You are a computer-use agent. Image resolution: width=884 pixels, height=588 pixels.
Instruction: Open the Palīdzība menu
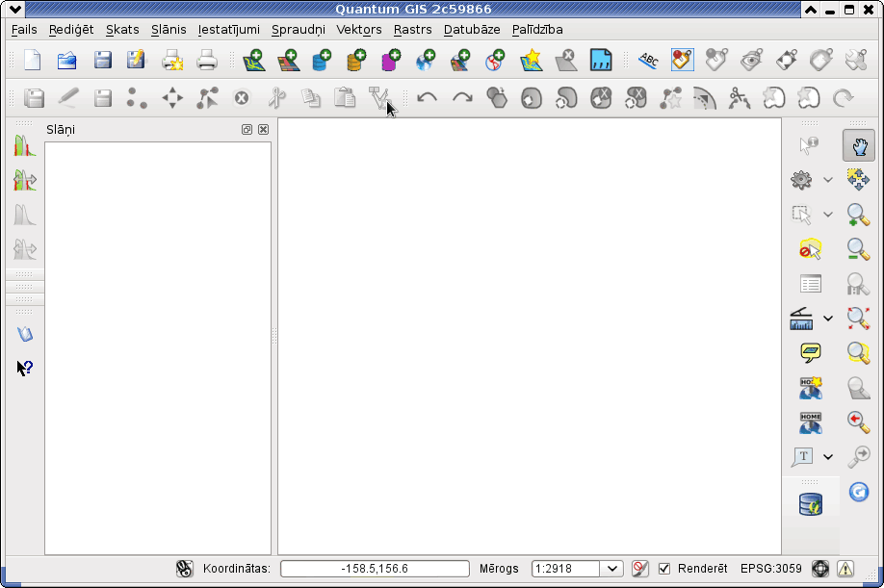click(x=537, y=29)
